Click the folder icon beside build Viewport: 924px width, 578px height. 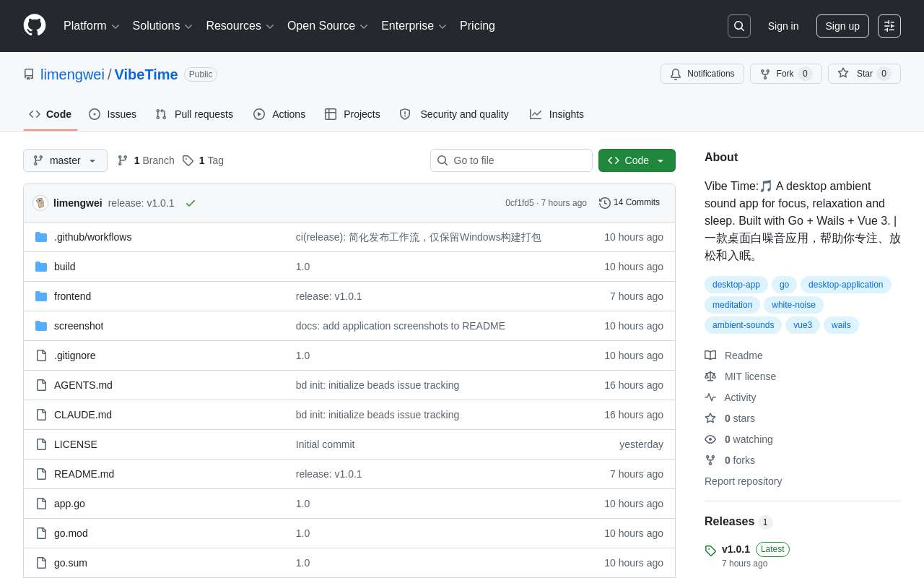coord(41,267)
